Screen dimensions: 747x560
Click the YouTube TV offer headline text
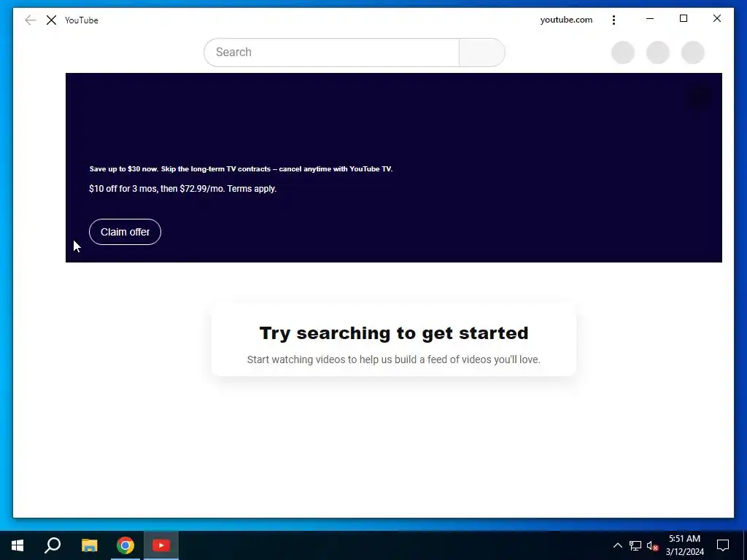pyautogui.click(x=241, y=169)
